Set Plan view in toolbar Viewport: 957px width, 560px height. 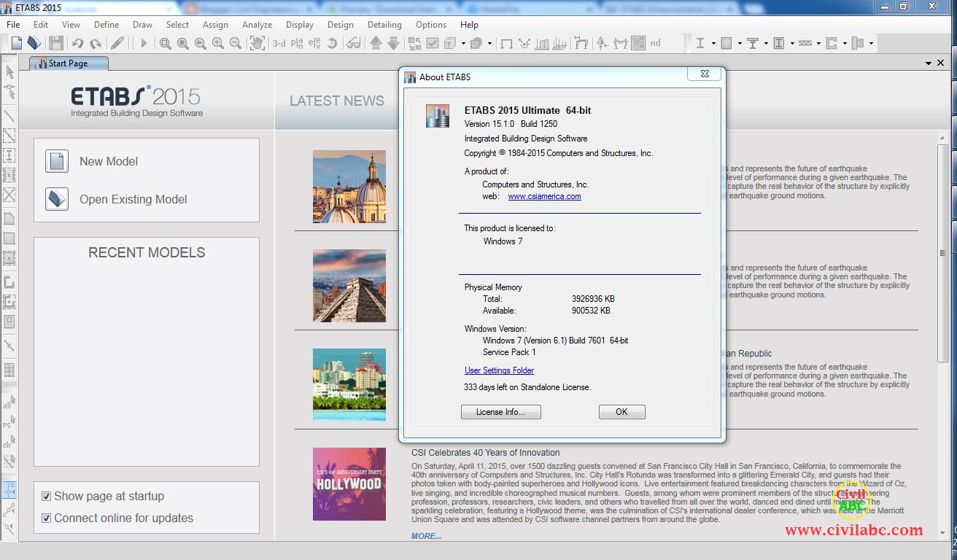click(x=297, y=44)
